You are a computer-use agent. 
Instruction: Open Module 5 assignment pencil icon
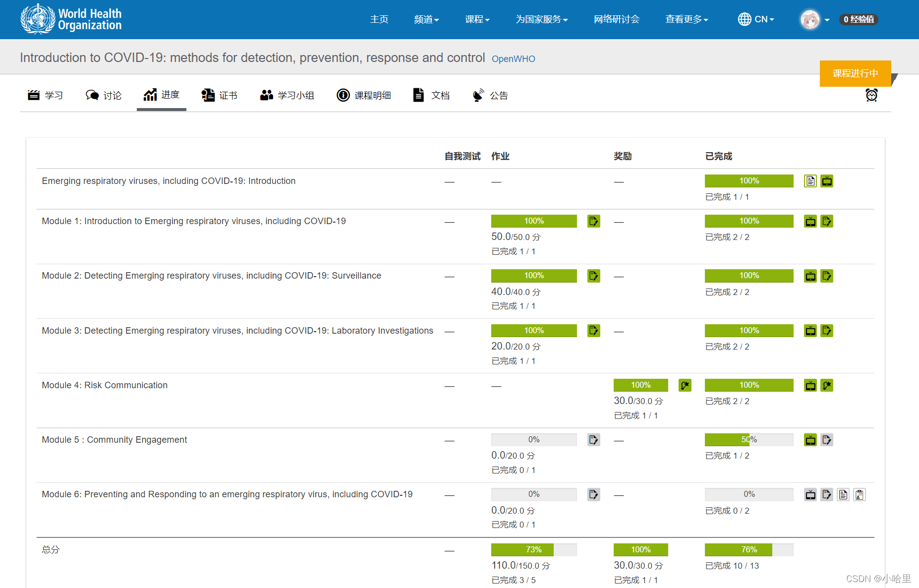[x=593, y=440]
